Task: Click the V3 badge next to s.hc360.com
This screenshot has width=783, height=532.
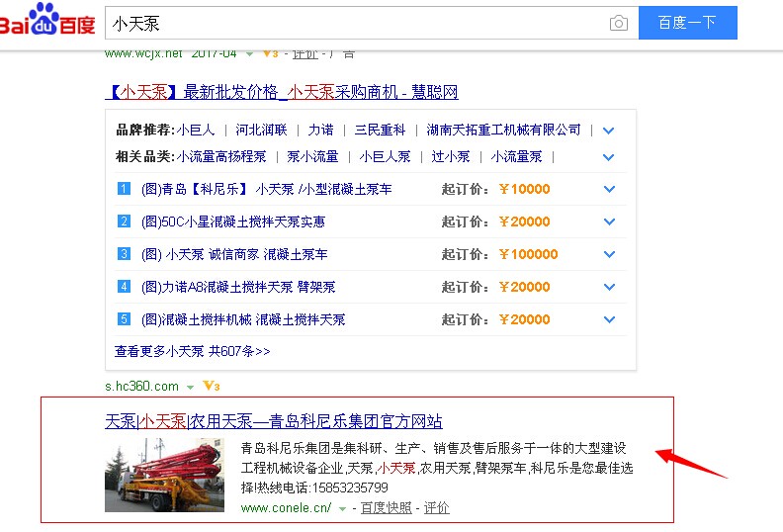Action: 211,386
